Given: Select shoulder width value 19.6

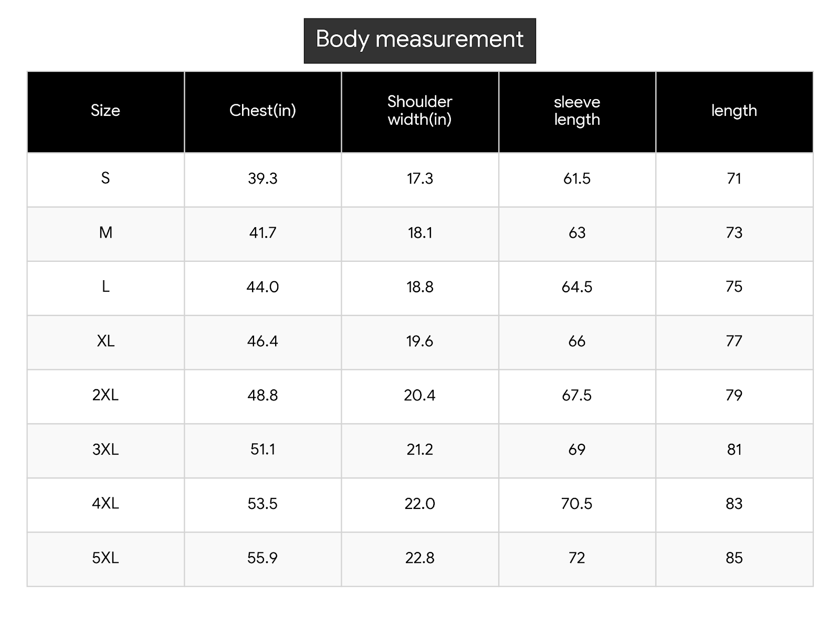Looking at the screenshot, I should (x=420, y=341).
